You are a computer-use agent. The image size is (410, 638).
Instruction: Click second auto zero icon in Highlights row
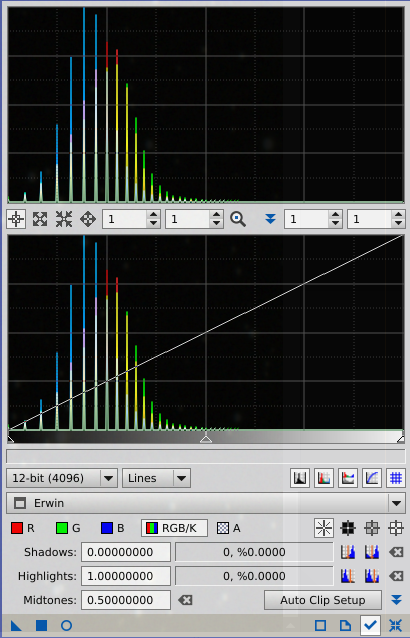[x=372, y=576]
